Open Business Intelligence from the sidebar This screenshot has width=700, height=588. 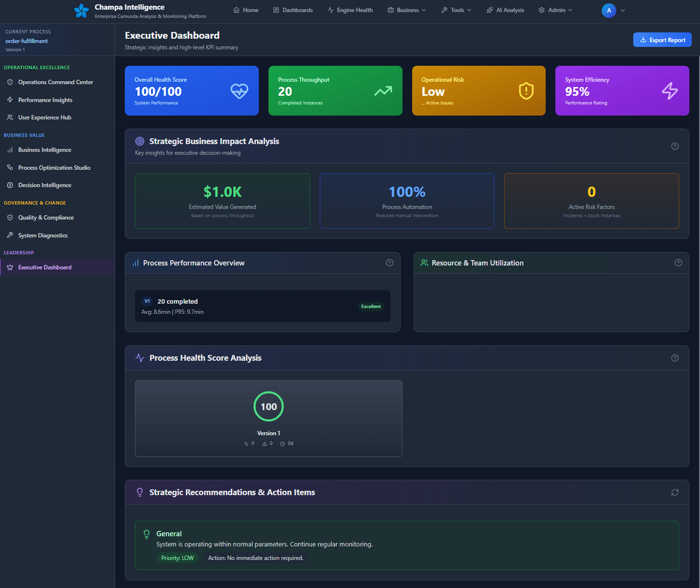point(45,149)
